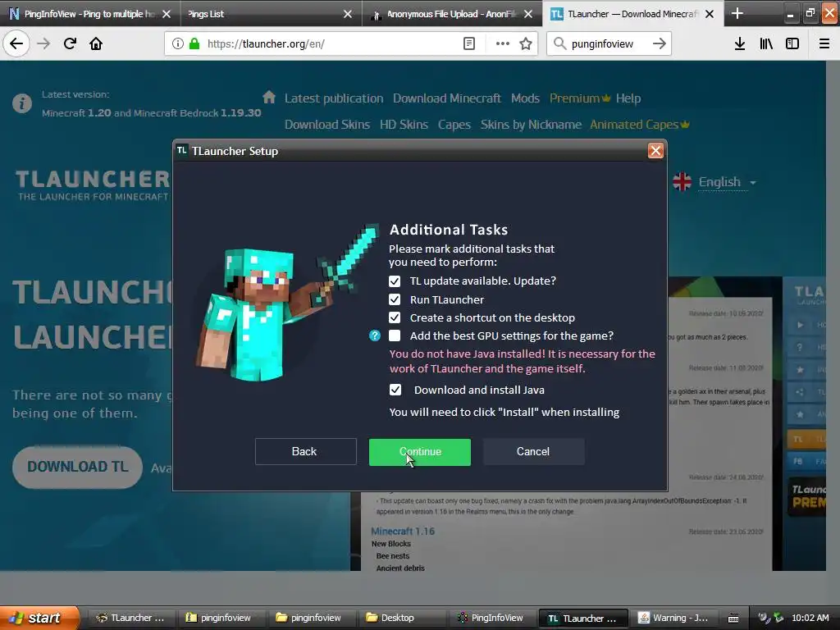This screenshot has height=630, width=840.
Task: Enable Add the best GPU settings checkbox
Action: tap(395, 336)
